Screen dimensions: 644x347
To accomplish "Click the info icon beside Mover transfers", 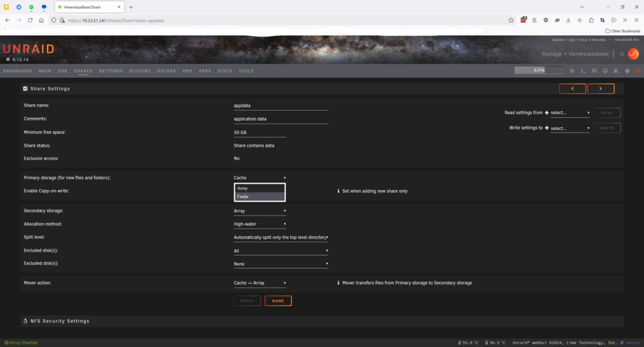I will click(x=339, y=283).
